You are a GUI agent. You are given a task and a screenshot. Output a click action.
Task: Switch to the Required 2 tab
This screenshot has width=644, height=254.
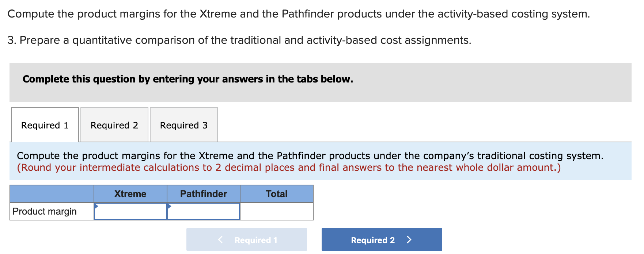tap(114, 125)
